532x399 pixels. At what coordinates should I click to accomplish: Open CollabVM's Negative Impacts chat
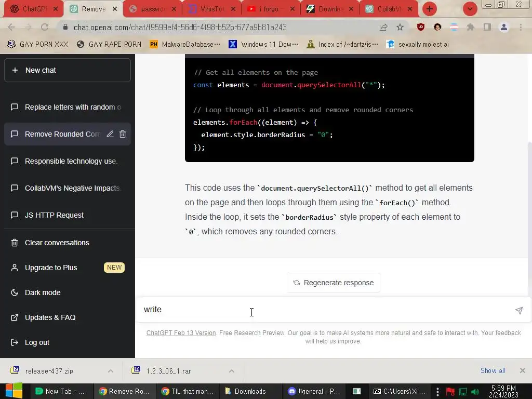[68, 188]
